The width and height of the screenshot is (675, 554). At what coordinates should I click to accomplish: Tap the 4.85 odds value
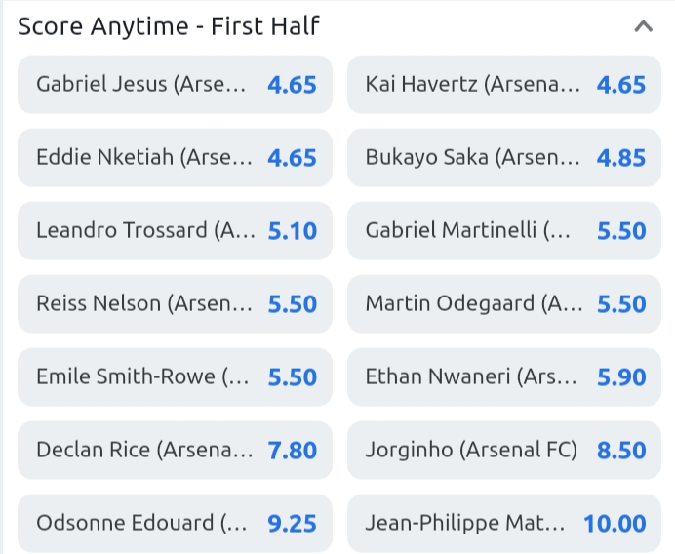coord(621,158)
